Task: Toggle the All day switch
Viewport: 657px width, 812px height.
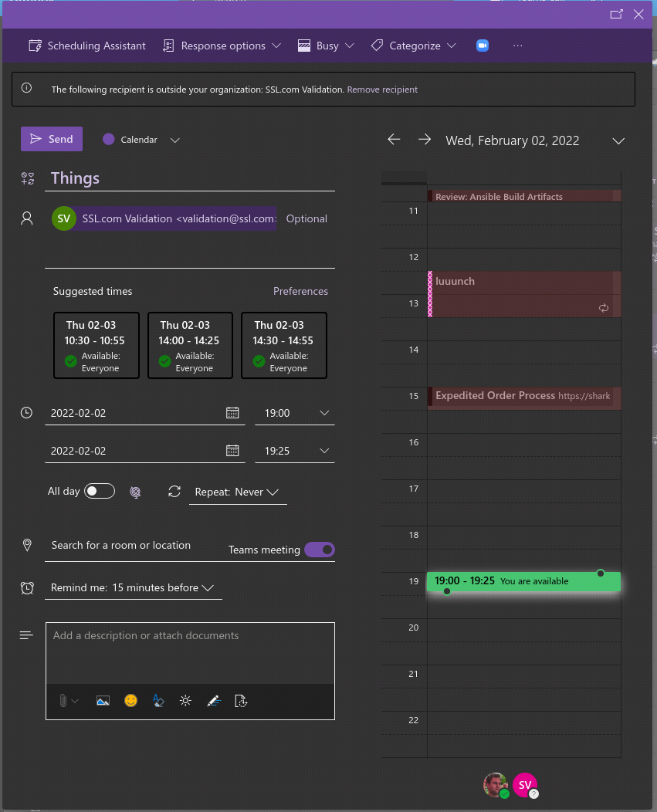Action: (x=98, y=491)
